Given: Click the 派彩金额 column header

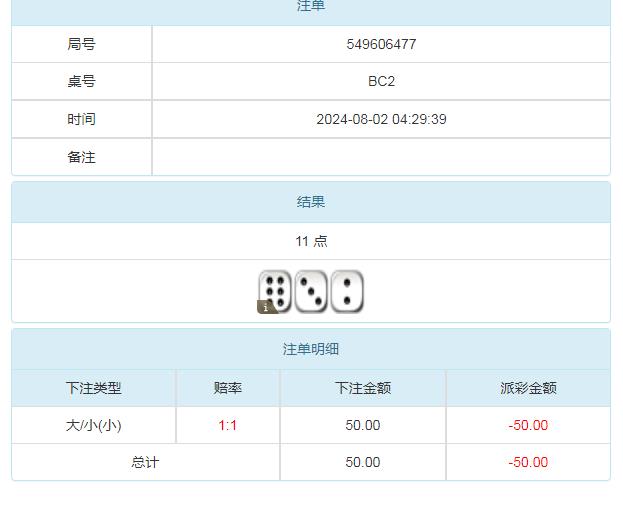Looking at the screenshot, I should tap(528, 388).
